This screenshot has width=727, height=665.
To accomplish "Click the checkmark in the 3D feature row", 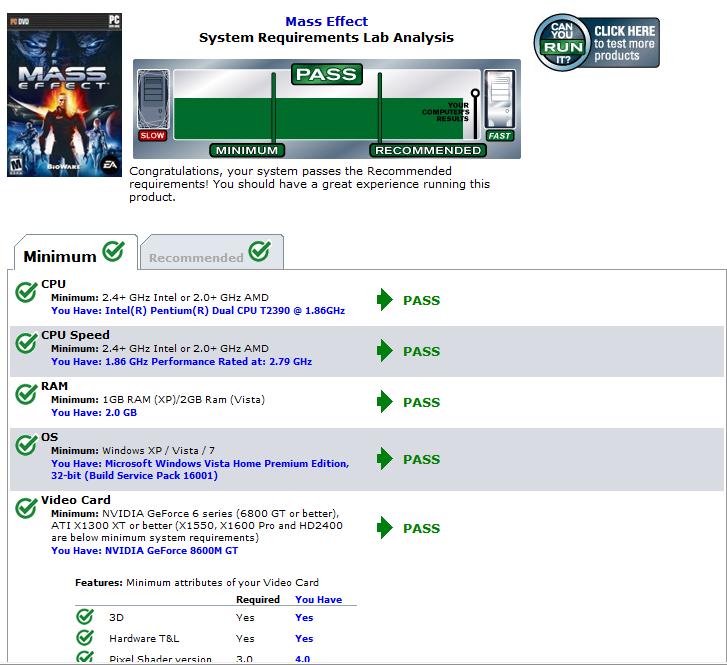I will click(x=85, y=617).
